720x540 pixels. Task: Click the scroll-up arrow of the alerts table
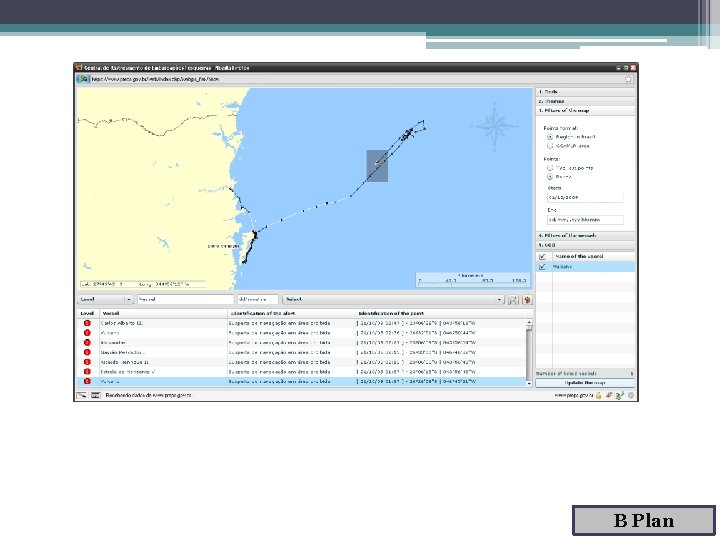point(529,323)
